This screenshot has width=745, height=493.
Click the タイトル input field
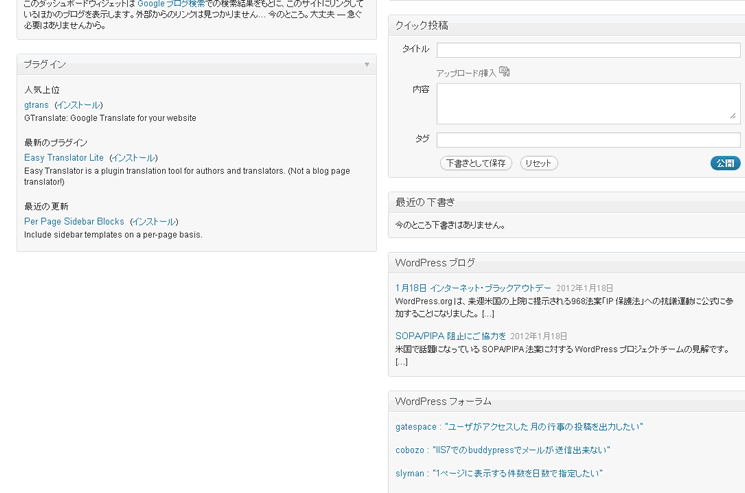pos(588,50)
